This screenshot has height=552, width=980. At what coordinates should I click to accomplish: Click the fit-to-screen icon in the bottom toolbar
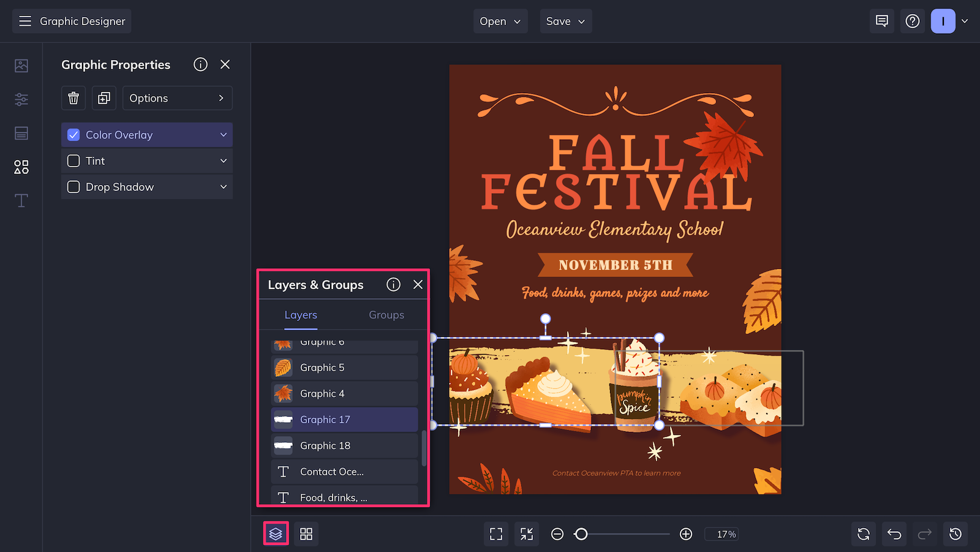click(x=496, y=534)
